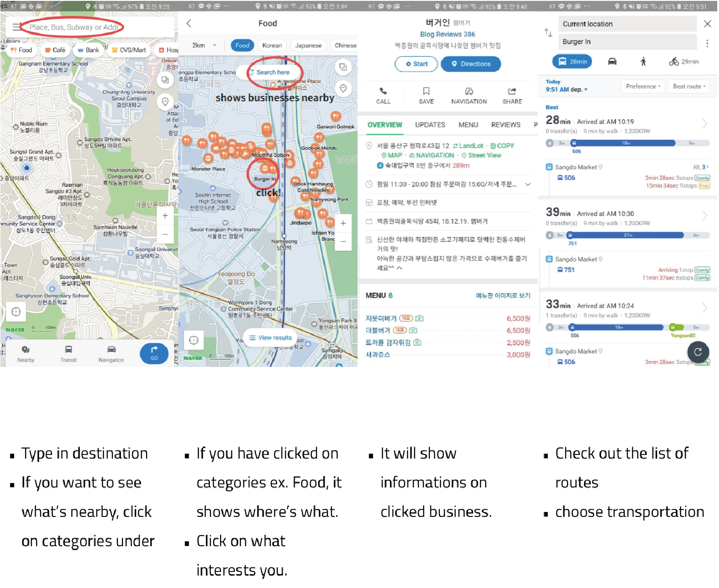
Task: Open Blog Reviews 386 link
Action: 448,34
